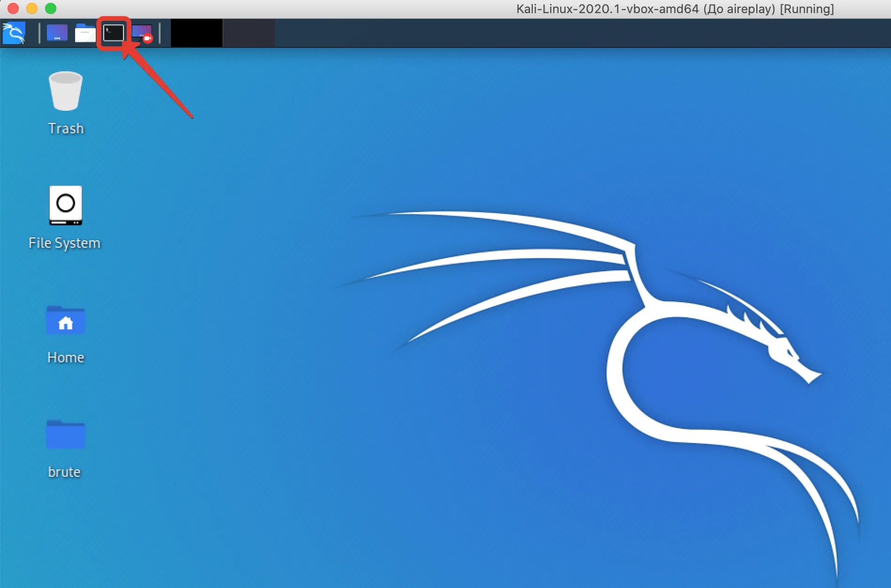Select the Trash desktop icon

coord(66,103)
